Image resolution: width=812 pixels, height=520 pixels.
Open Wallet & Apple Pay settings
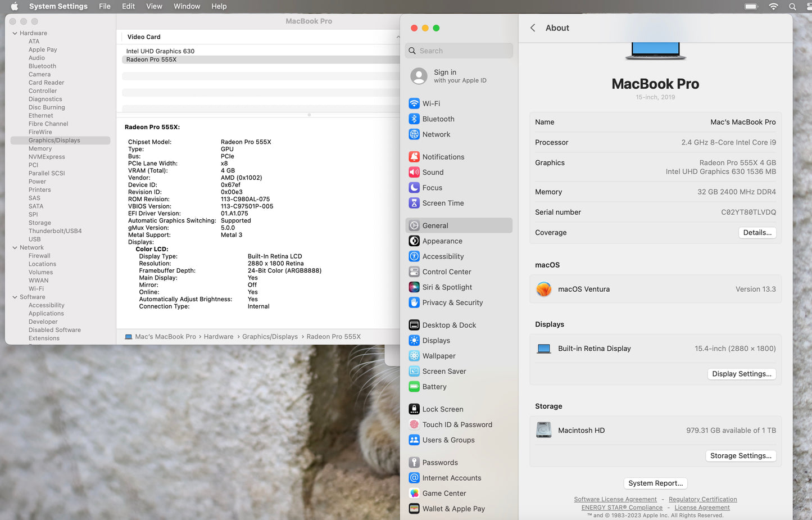[x=453, y=508]
